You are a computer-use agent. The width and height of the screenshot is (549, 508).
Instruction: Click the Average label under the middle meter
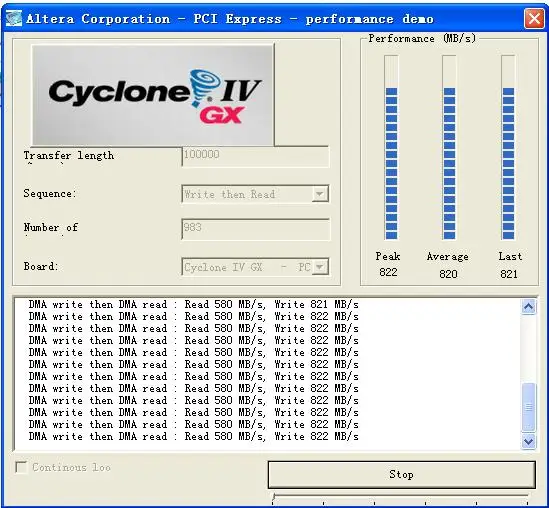[x=447, y=257]
